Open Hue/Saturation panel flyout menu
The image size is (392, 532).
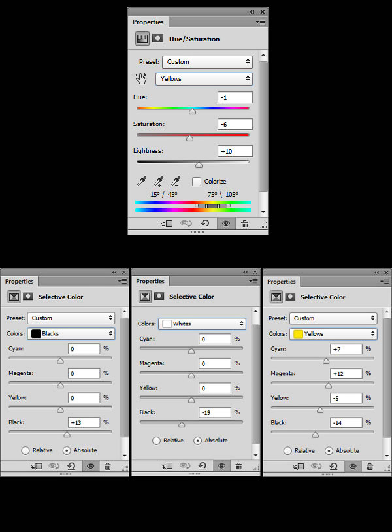pyautogui.click(x=261, y=22)
